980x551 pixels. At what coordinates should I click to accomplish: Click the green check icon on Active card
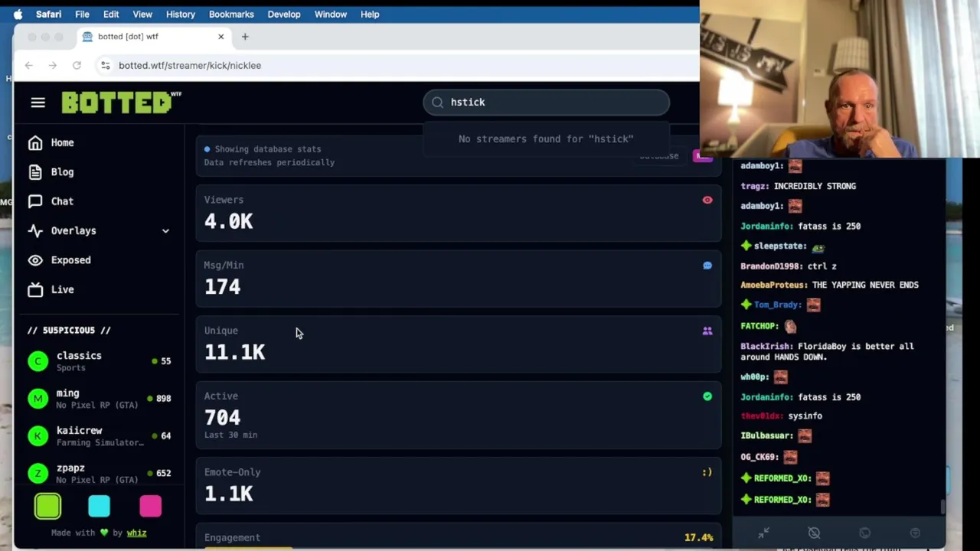(707, 396)
